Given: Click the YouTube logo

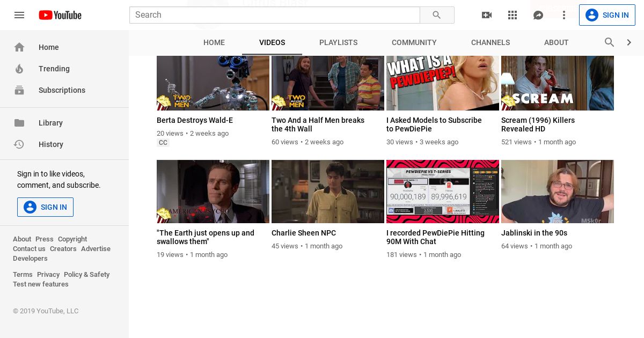Looking at the screenshot, I should click(60, 15).
